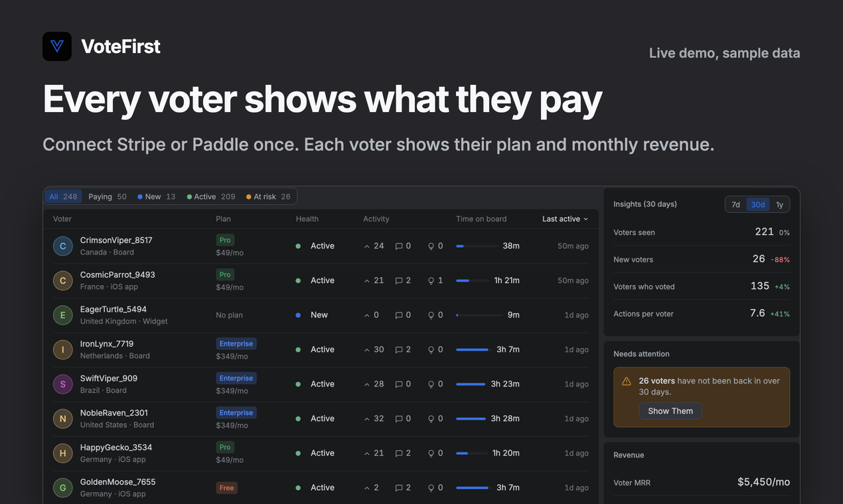This screenshot has height=504, width=843.
Task: Click NobleRaven_2301's avatar circle
Action: tap(63, 418)
